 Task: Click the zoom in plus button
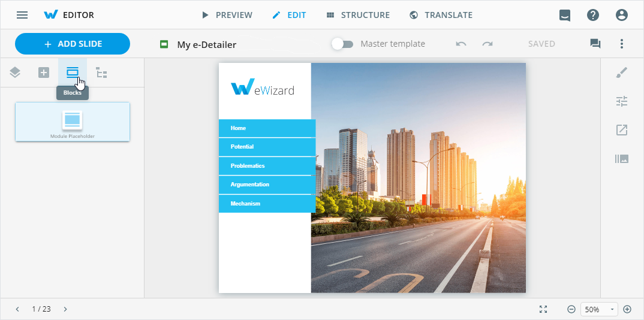pos(627,309)
